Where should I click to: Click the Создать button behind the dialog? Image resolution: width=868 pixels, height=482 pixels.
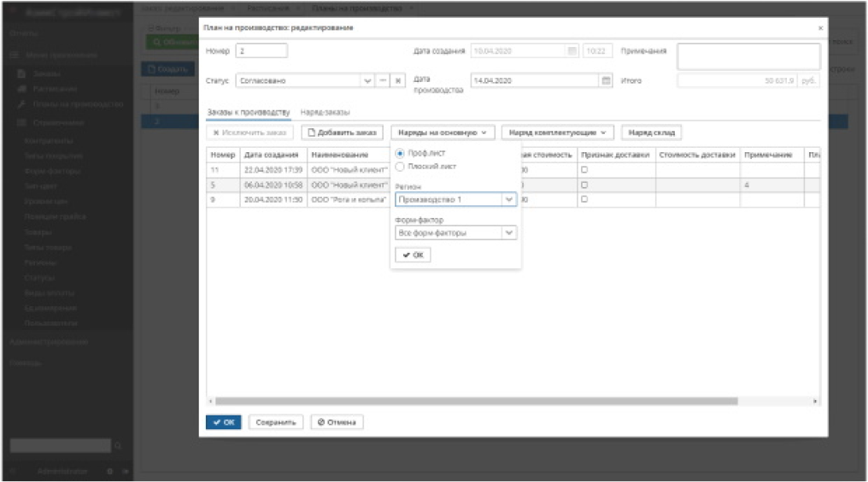pyautogui.click(x=169, y=68)
